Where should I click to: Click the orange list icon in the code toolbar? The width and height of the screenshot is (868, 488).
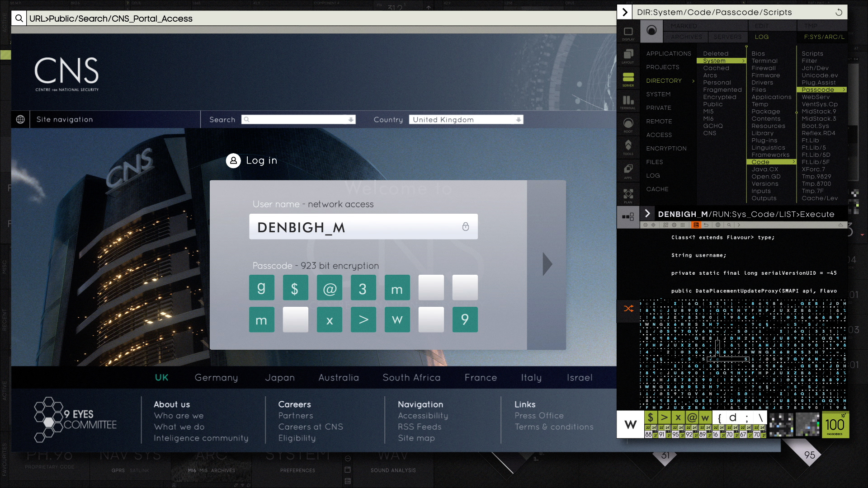(x=696, y=225)
